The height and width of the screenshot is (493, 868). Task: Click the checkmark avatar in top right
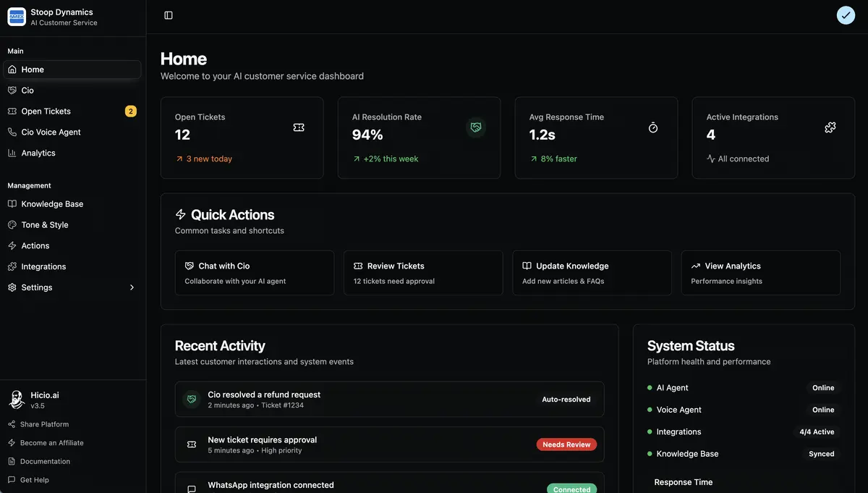[x=846, y=15]
